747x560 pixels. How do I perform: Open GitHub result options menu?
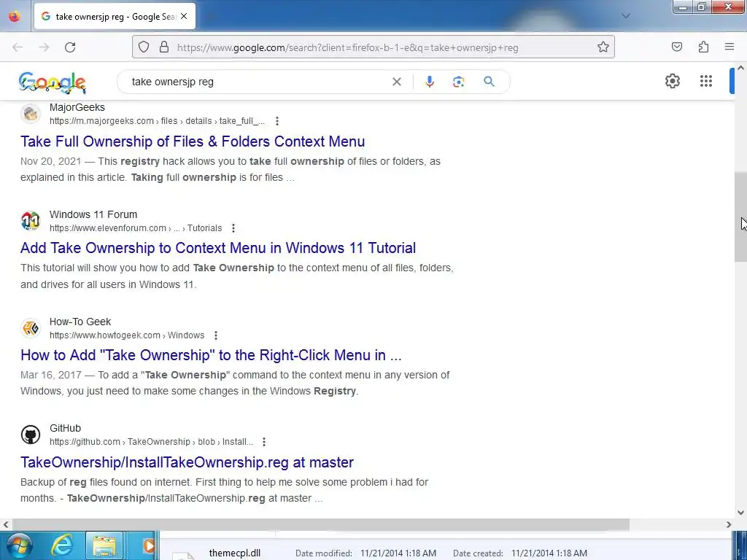click(x=263, y=442)
